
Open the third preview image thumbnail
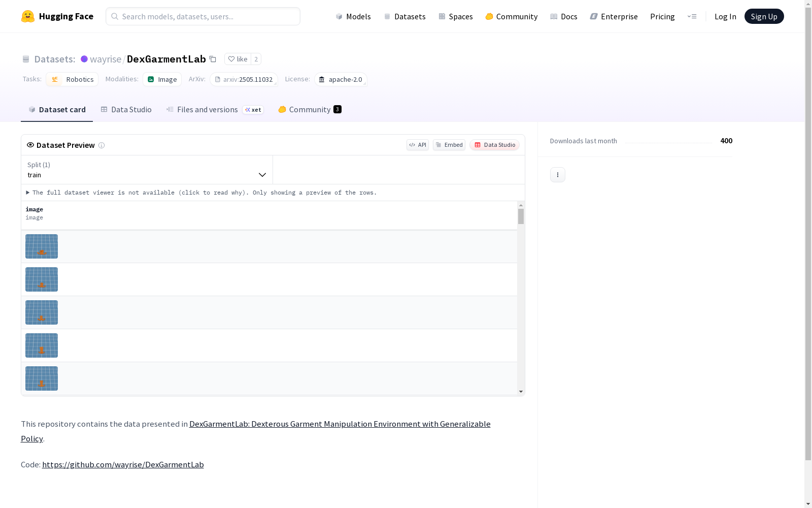(x=42, y=312)
